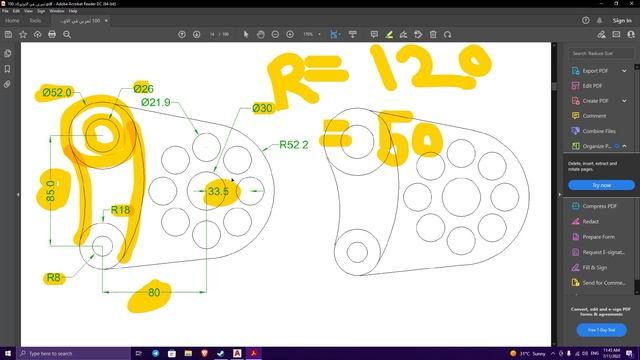The image size is (640, 360).
Task: Click the keyboard/read mode toolbar icon
Action: tap(353, 35)
